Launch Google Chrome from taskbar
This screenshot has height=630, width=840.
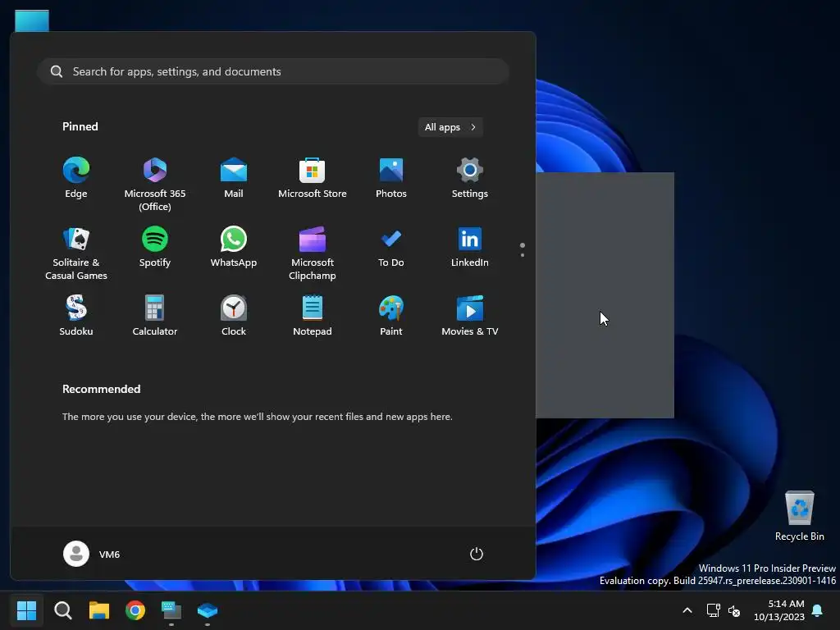click(x=135, y=610)
